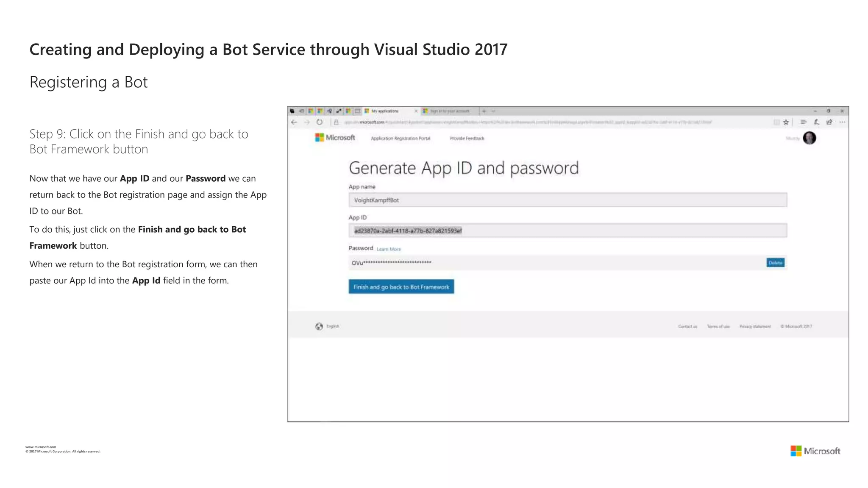Open the Hub icon in Edge toolbar

coord(803,122)
